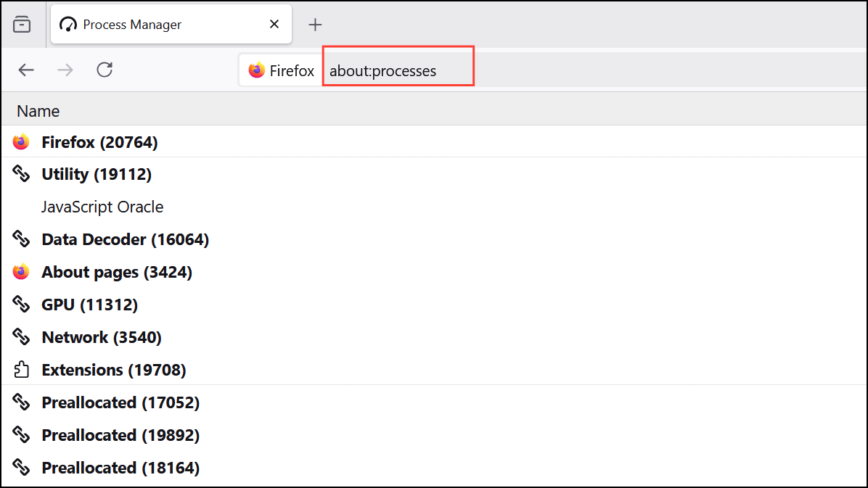
Task: Click the About pages Firefox icon
Action: [20, 272]
